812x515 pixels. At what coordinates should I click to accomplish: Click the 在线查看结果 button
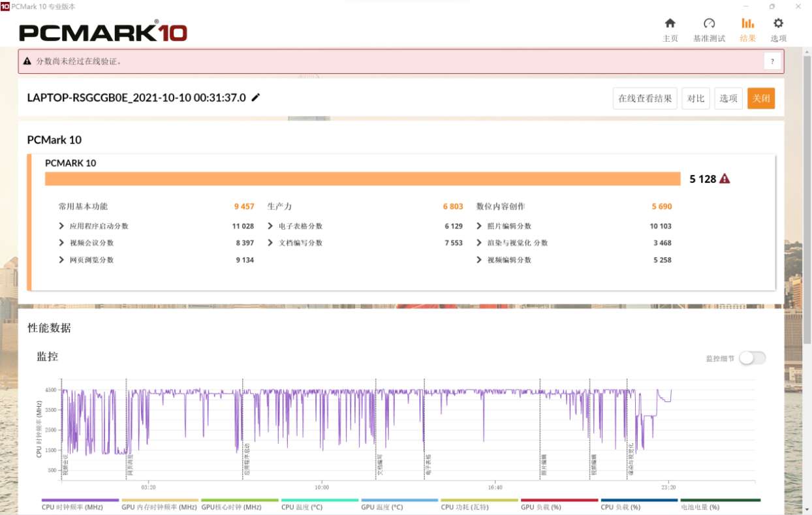pyautogui.click(x=644, y=99)
